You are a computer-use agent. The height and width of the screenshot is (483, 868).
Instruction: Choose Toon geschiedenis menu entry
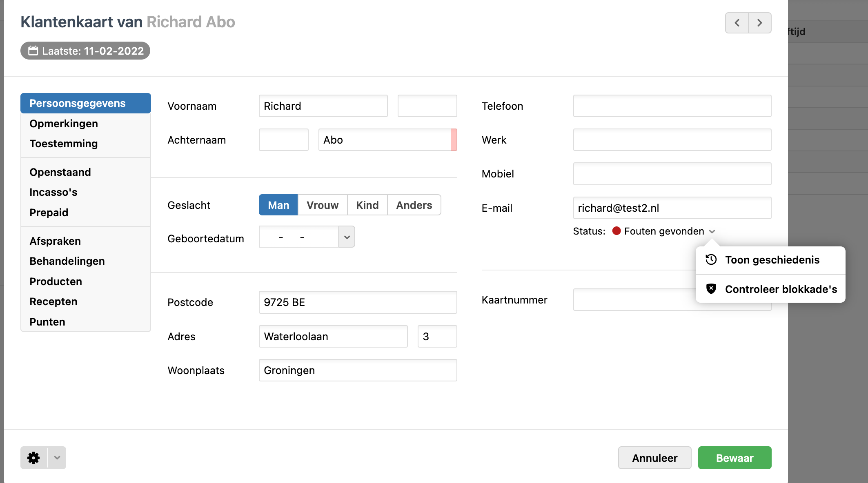tap(772, 260)
